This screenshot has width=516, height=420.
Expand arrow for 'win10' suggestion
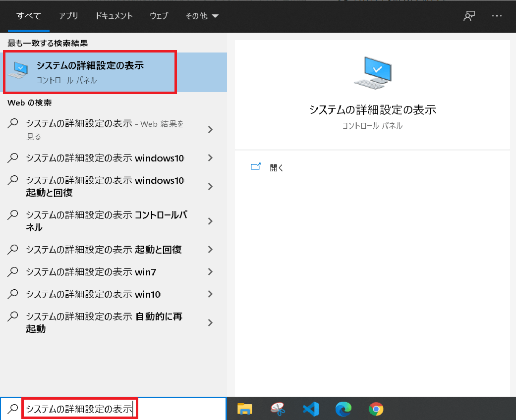[210, 294]
